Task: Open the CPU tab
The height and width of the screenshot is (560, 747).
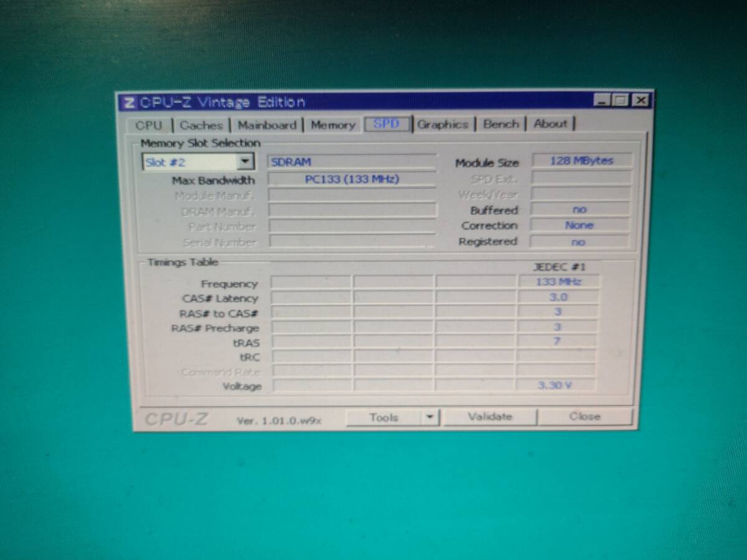Action: (x=149, y=125)
